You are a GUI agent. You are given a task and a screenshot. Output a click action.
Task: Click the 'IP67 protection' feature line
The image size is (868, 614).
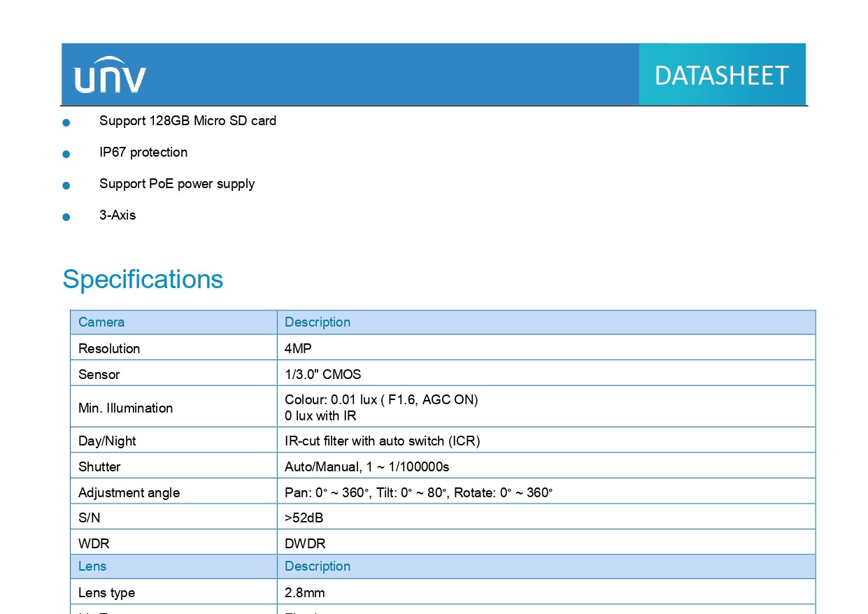pyautogui.click(x=143, y=152)
